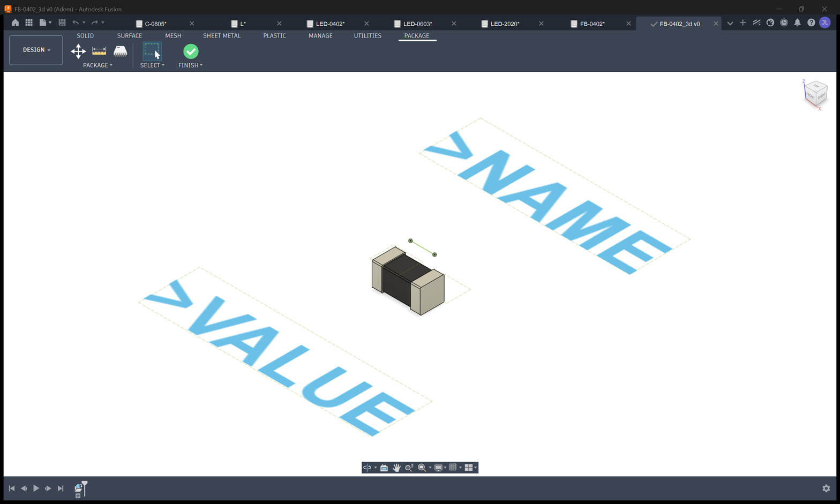The image size is (840, 504).
Task: Activate the Zoom magnifier tool
Action: click(x=409, y=468)
